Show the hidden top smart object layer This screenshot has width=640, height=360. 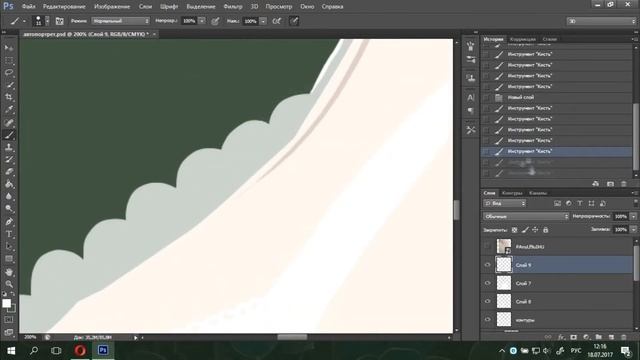[487, 247]
